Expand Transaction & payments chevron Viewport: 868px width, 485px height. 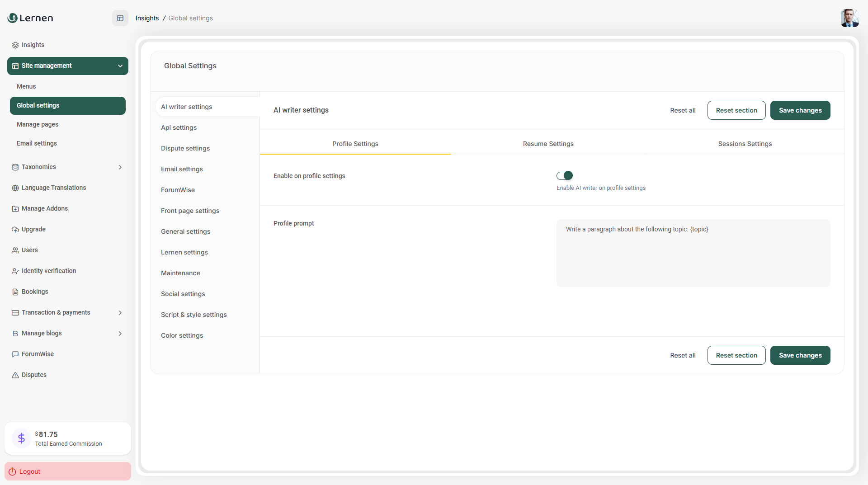click(120, 313)
